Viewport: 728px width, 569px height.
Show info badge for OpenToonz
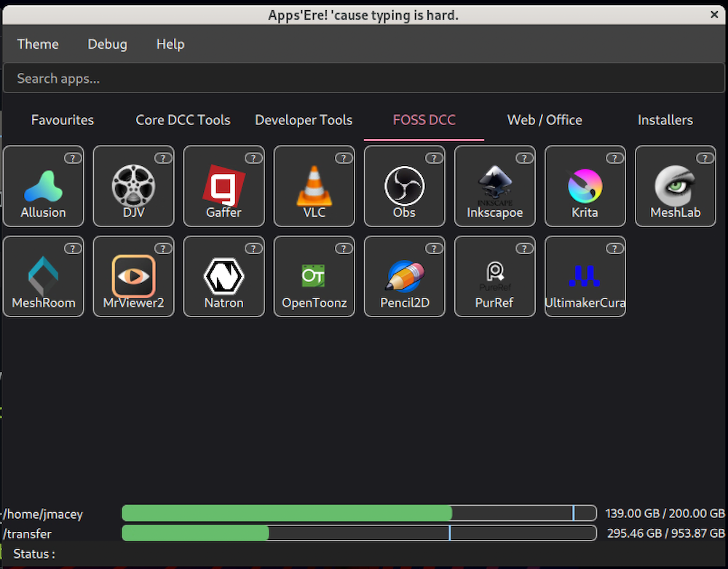click(343, 248)
